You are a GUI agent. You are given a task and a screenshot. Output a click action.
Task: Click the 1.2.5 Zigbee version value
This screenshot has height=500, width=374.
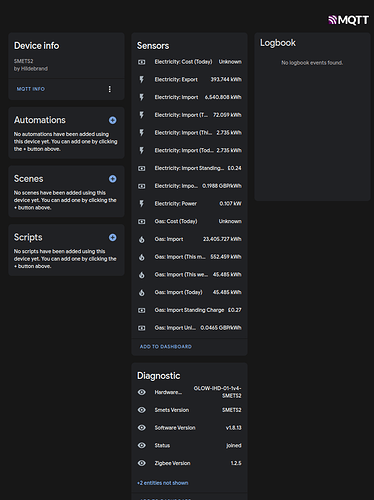[x=236, y=463]
